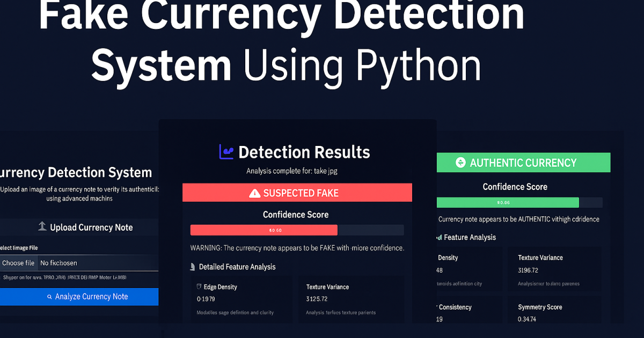Expand the Texture Variance card in right panel

point(554,268)
